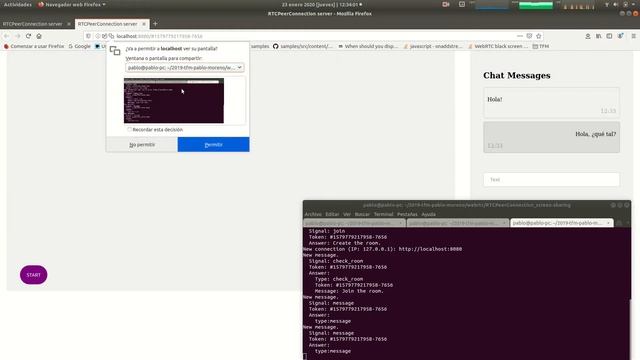Open the When should you disp... bookmark

click(x=368, y=46)
